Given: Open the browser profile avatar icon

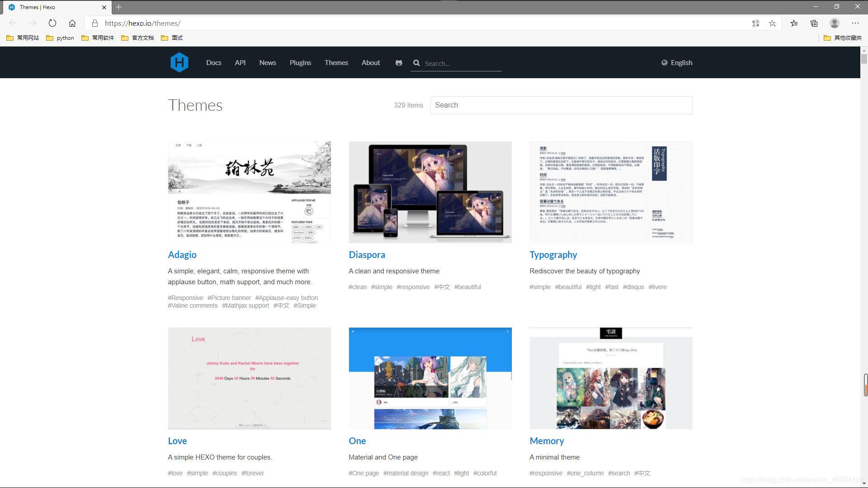Looking at the screenshot, I should 834,23.
